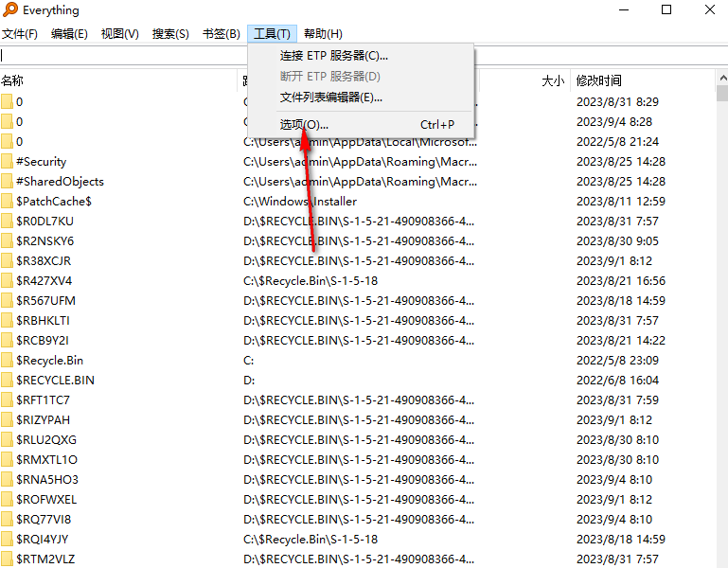Viewport: 728px width, 568px height.
Task: Select the $RQI4YJY row name
Action: (43, 540)
